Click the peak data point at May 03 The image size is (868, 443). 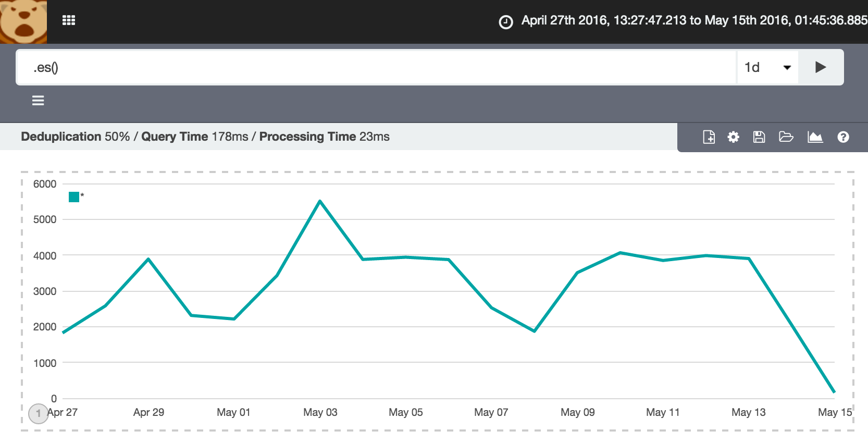coord(320,201)
